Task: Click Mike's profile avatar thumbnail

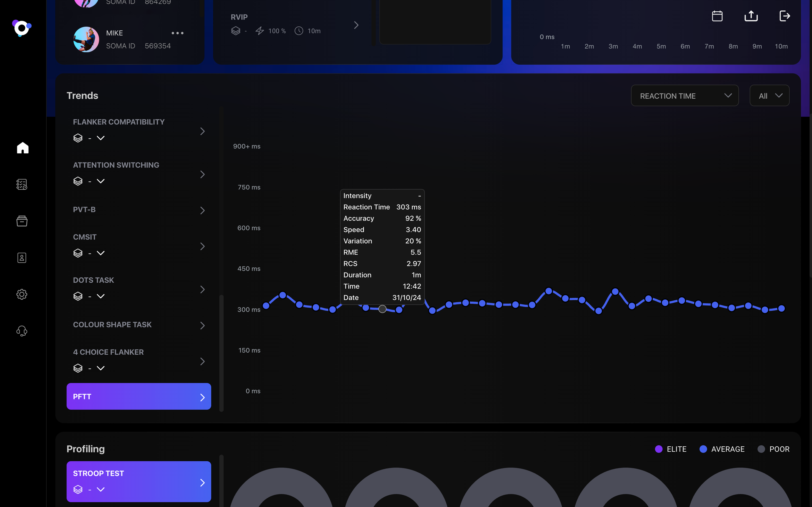Action: click(x=86, y=39)
